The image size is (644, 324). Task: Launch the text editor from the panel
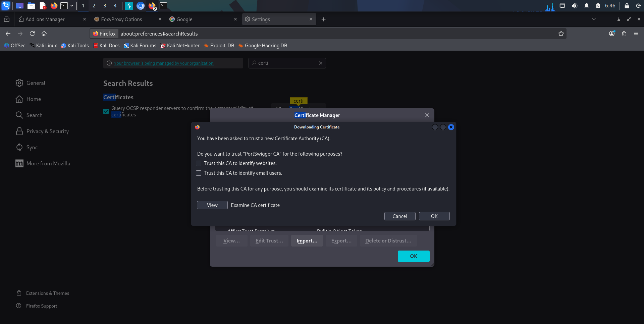click(x=43, y=6)
